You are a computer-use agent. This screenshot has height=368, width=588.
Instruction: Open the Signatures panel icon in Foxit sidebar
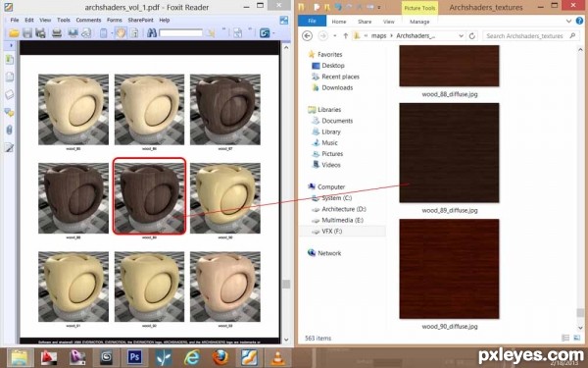(10, 147)
